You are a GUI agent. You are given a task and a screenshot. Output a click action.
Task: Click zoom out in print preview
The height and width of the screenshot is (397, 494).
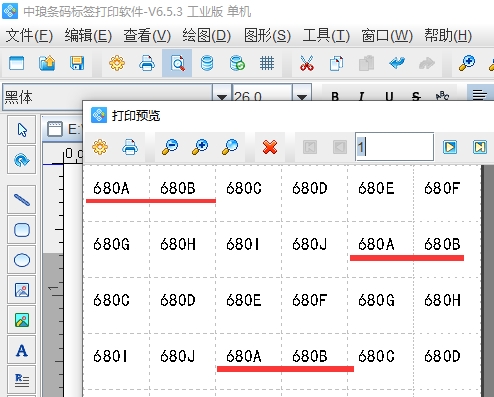[x=170, y=147]
